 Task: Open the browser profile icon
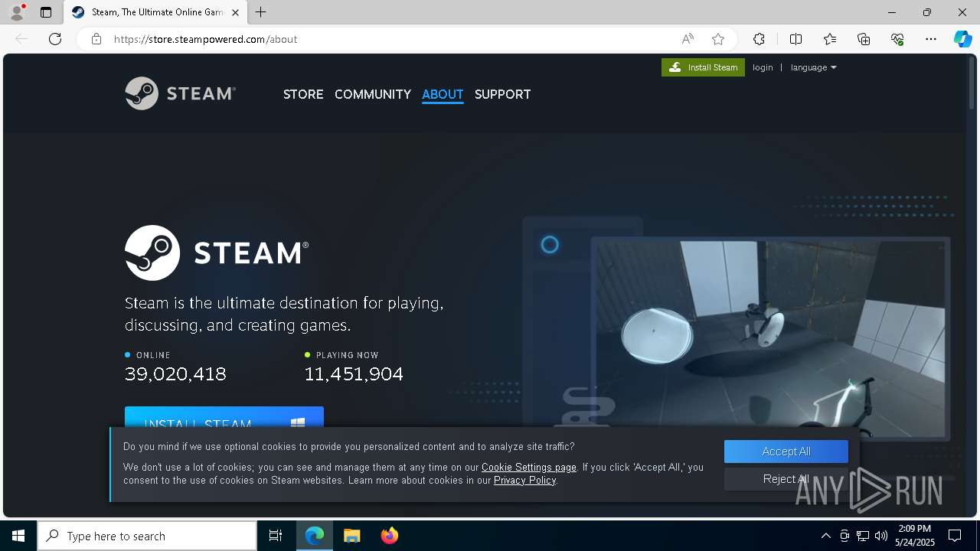pyautogui.click(x=17, y=12)
